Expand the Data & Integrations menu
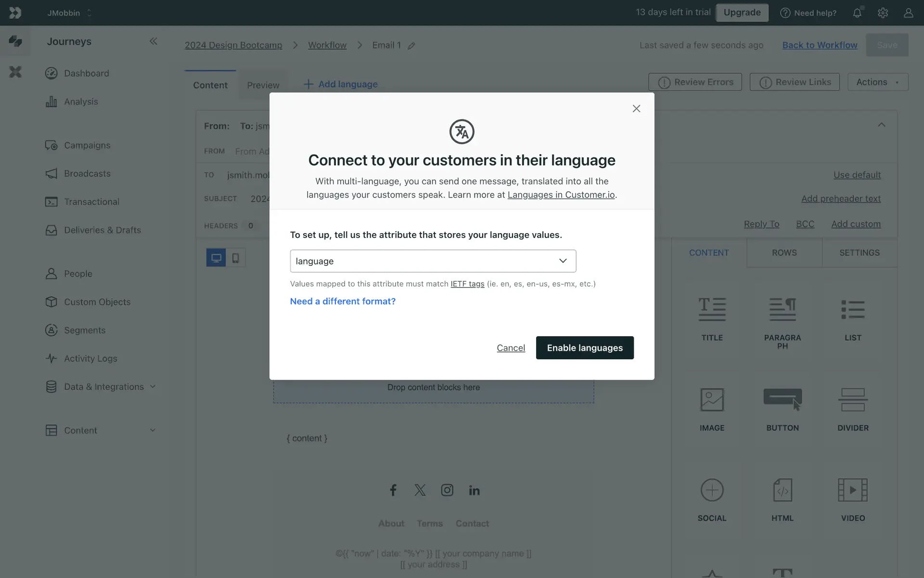924x578 pixels. pos(103,387)
